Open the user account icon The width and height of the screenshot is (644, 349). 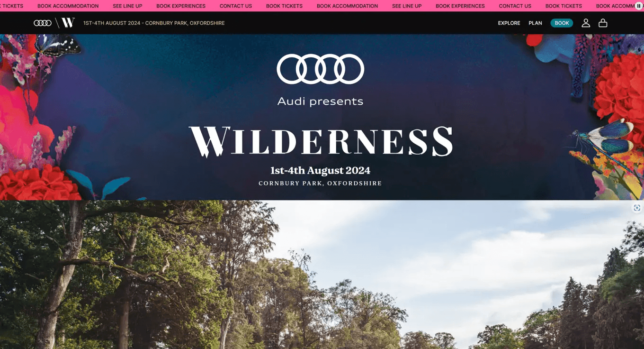point(586,23)
